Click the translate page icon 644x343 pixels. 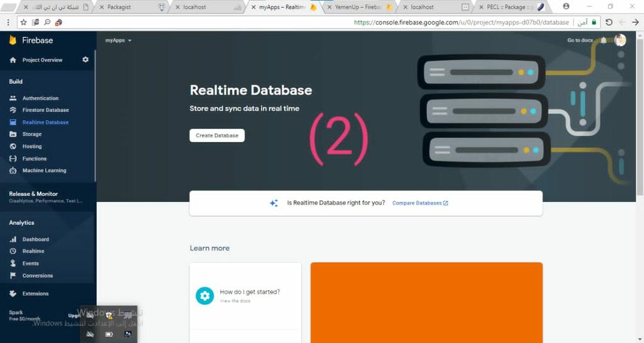(x=35, y=22)
